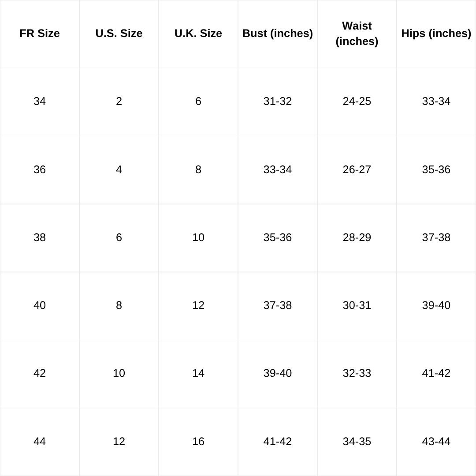Select FR size 44 cell
This screenshot has width=476, height=476.
coord(40,442)
